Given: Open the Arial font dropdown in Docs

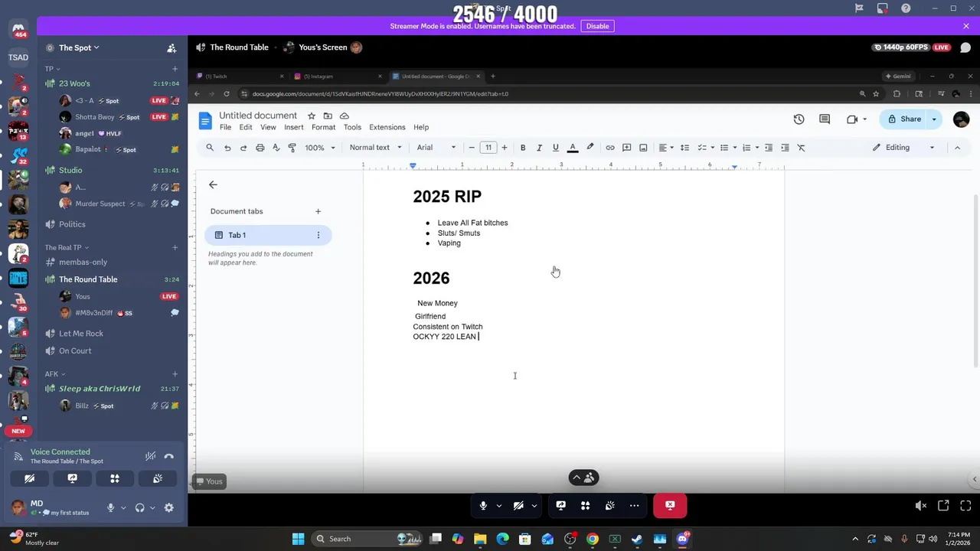Looking at the screenshot, I should coord(436,148).
